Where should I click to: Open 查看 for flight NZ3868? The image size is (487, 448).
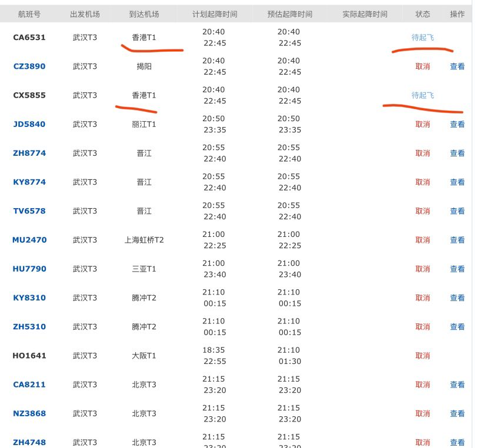coord(457,413)
